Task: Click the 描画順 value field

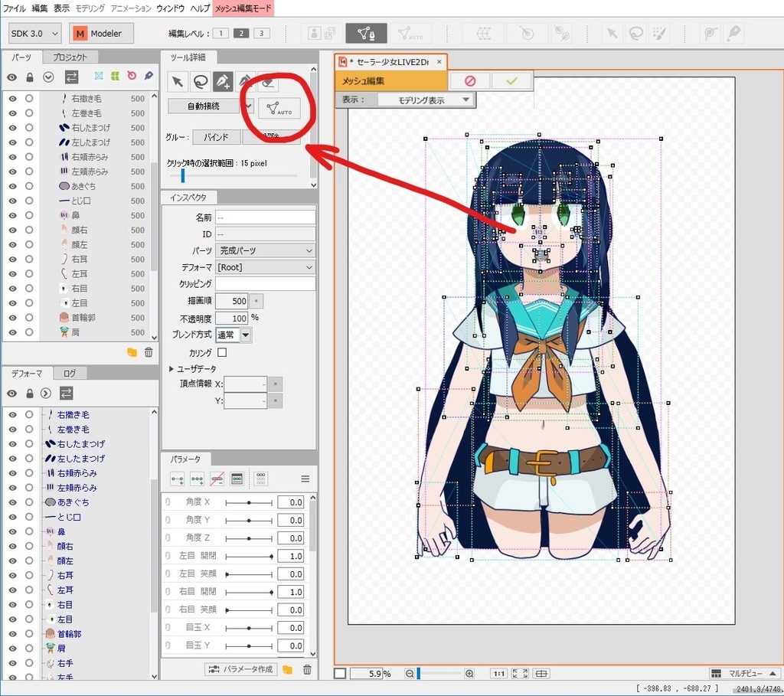Action: click(232, 301)
